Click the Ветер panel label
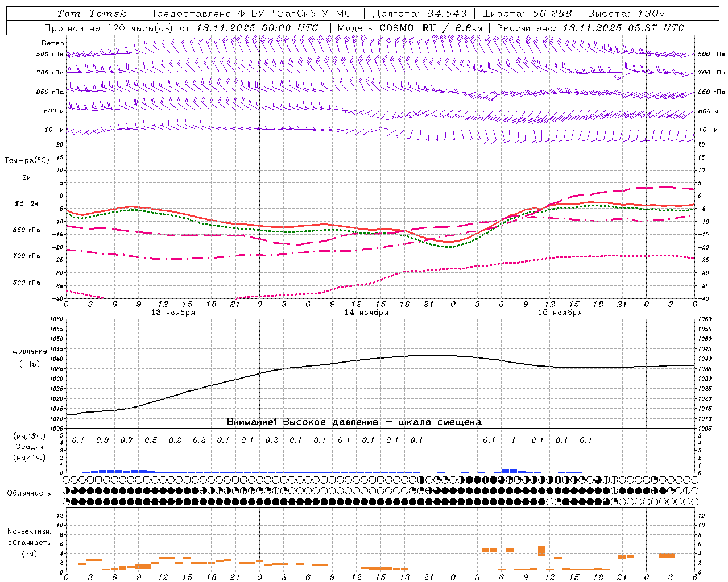This screenshot has height=582, width=728. pyautogui.click(x=53, y=43)
